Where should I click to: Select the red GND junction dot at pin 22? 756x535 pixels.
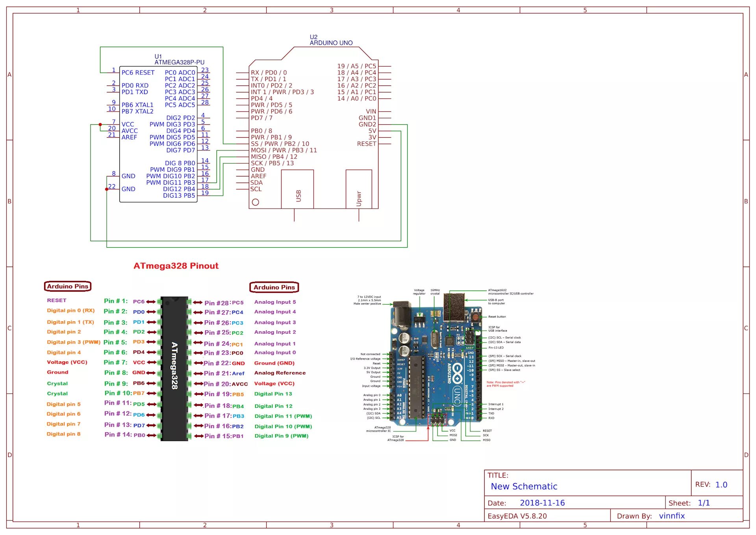coord(107,189)
